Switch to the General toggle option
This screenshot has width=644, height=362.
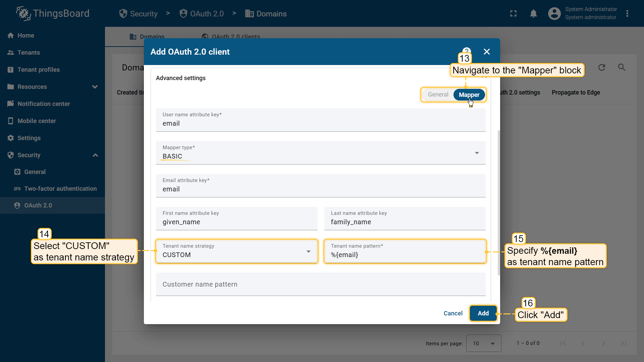coord(438,95)
